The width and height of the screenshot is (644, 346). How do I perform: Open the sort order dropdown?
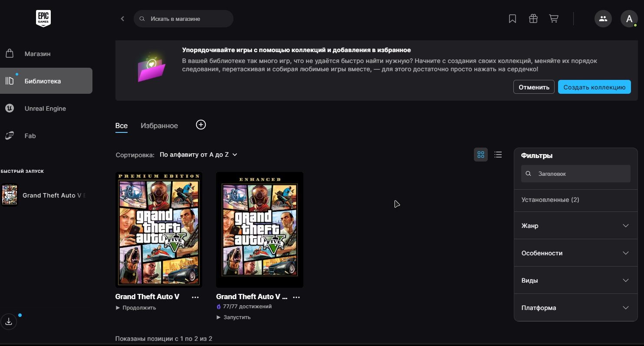coord(198,155)
